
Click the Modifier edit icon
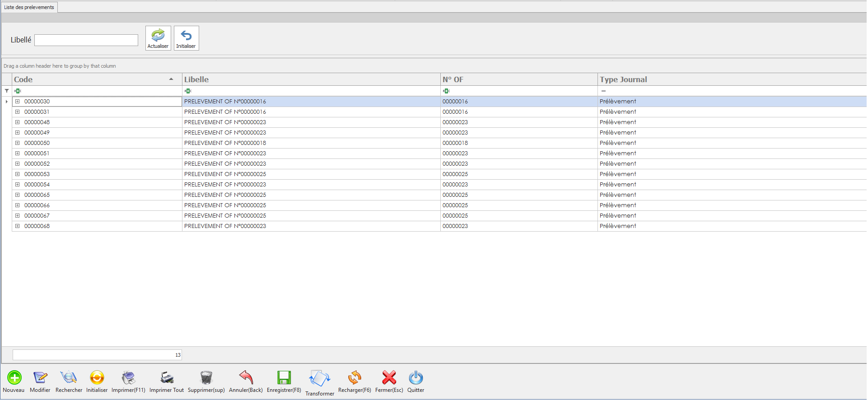40,378
